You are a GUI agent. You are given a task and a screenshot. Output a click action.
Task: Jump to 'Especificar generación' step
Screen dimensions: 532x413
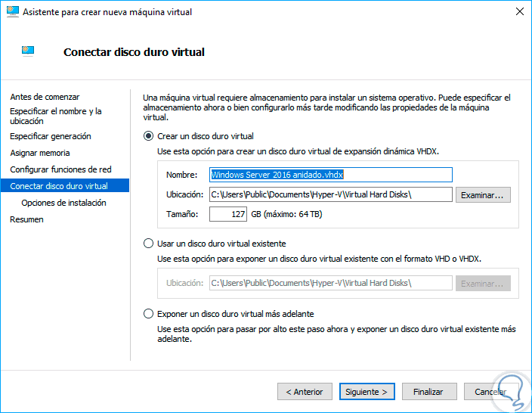point(51,136)
